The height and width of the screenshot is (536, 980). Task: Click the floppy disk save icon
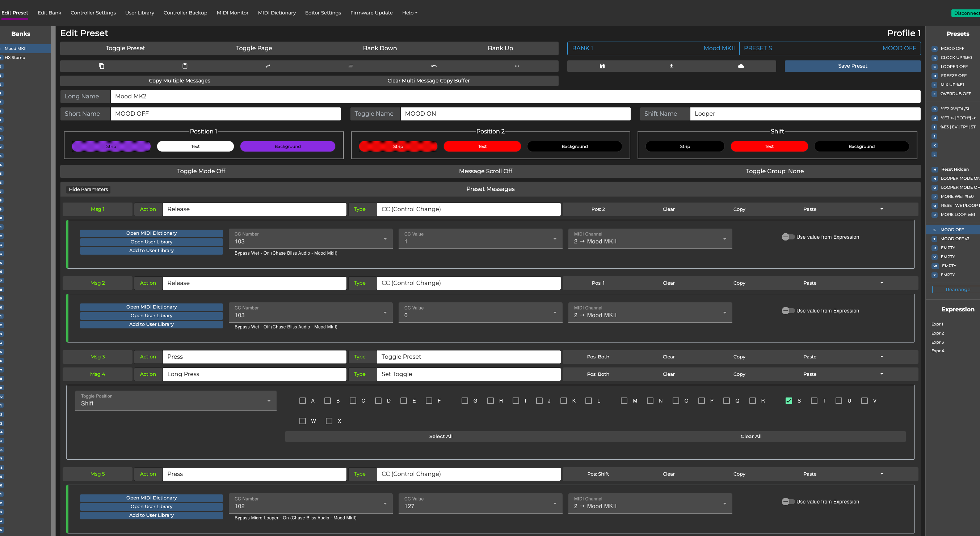tap(602, 66)
